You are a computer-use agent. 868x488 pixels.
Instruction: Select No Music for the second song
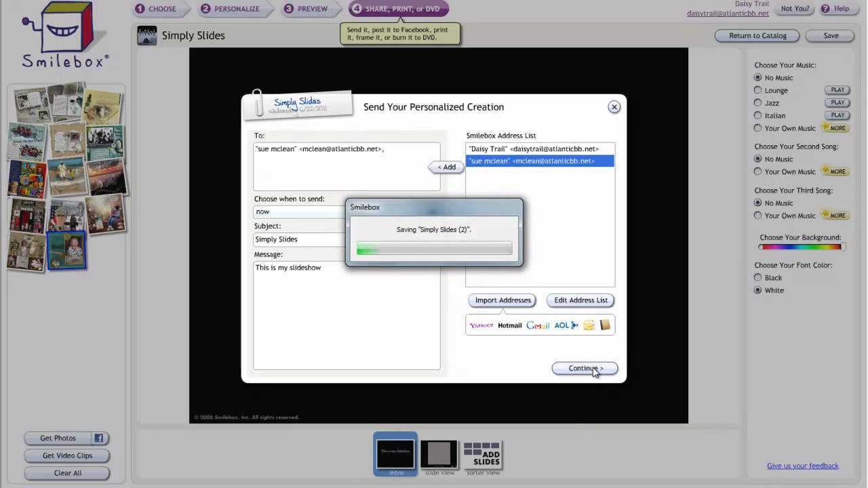coord(758,159)
